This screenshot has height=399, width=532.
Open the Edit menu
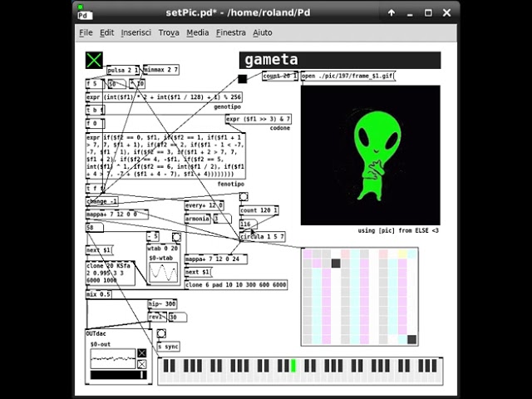[107, 32]
